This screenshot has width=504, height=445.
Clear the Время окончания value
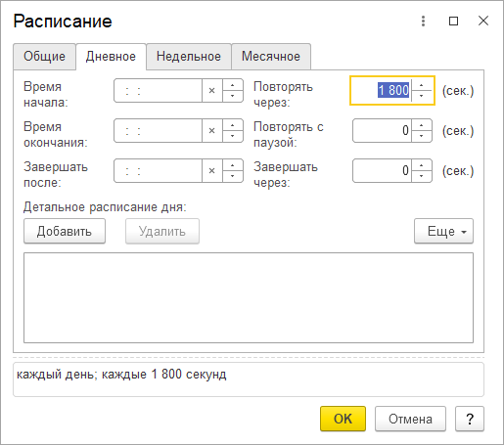[x=211, y=130]
